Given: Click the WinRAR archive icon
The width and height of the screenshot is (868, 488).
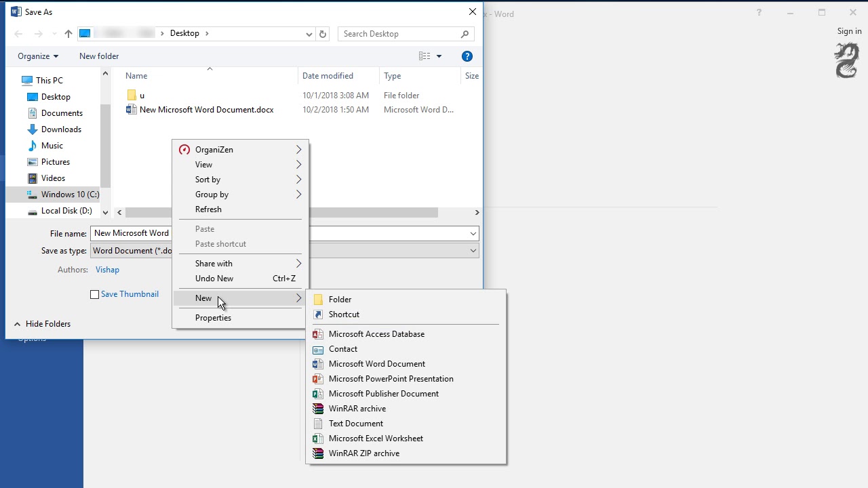Looking at the screenshot, I should click(318, 409).
